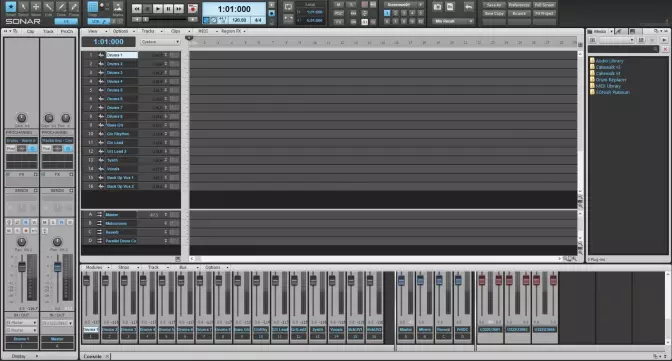Click the Full Screen button
This screenshot has width=672, height=361.
tap(544, 5)
